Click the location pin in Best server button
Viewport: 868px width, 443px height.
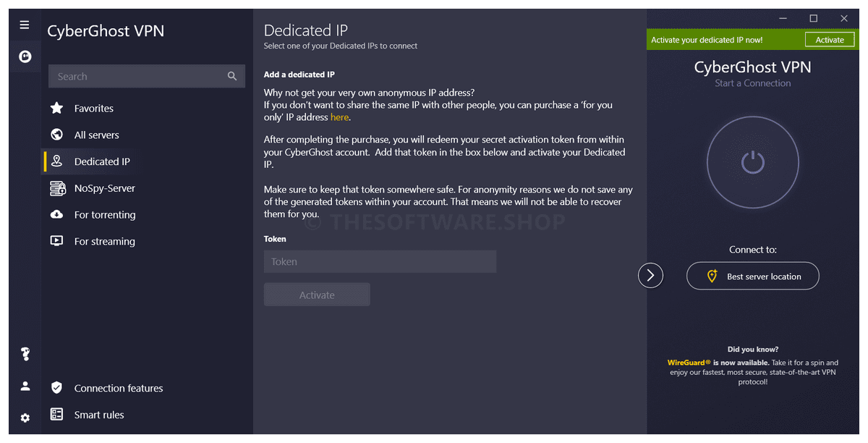(x=712, y=276)
